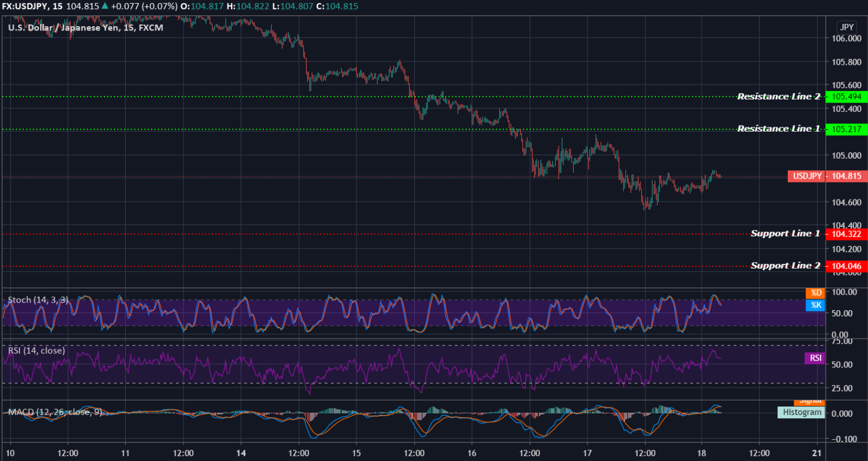Screen dimensions: 868x461
Task: Click the green up-arrow change indicator in header
Action: click(105, 6)
